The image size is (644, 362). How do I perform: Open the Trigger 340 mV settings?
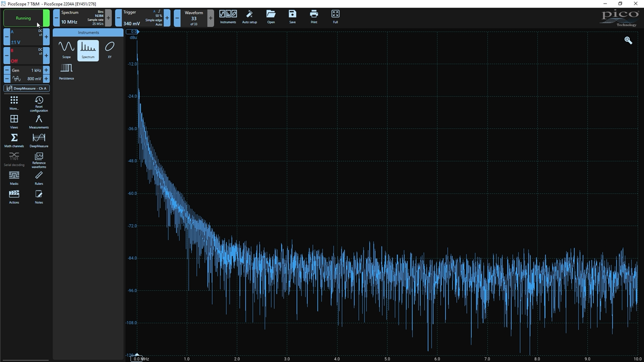point(143,18)
